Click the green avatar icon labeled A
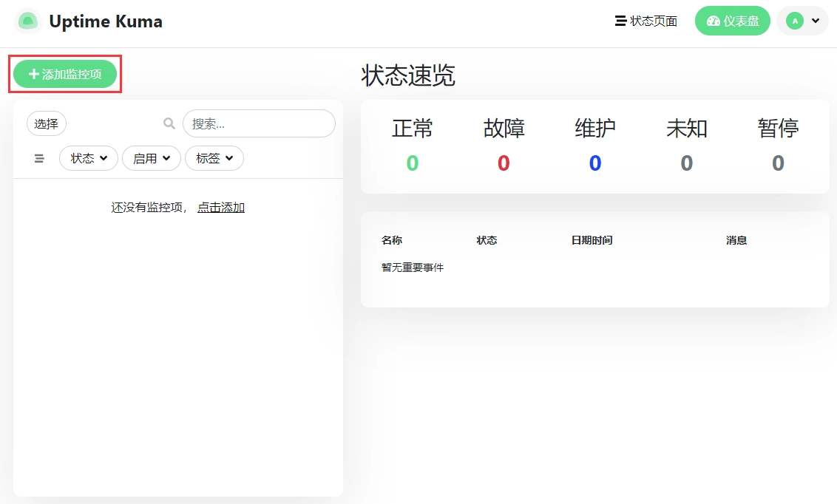Screen dimensions: 837x504 click(796, 21)
